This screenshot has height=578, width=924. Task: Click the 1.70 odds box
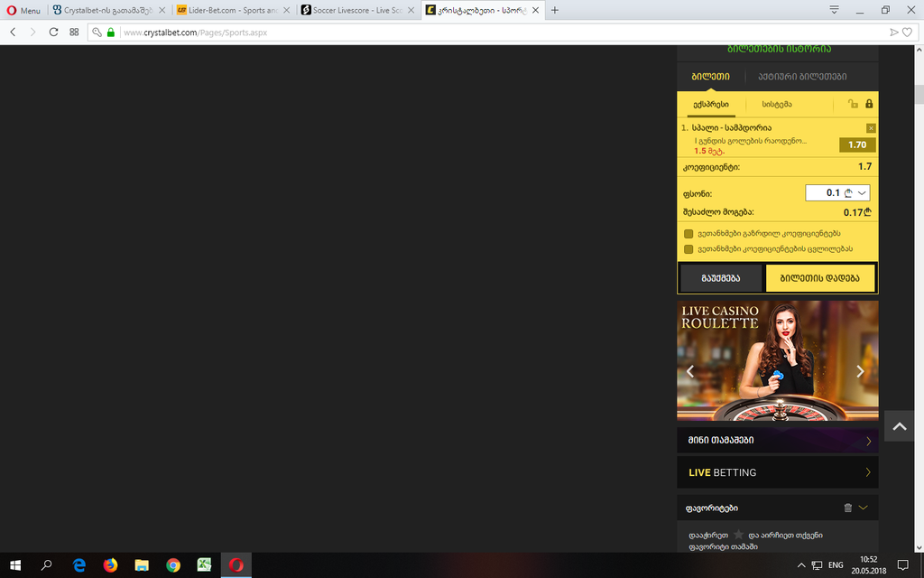857,144
